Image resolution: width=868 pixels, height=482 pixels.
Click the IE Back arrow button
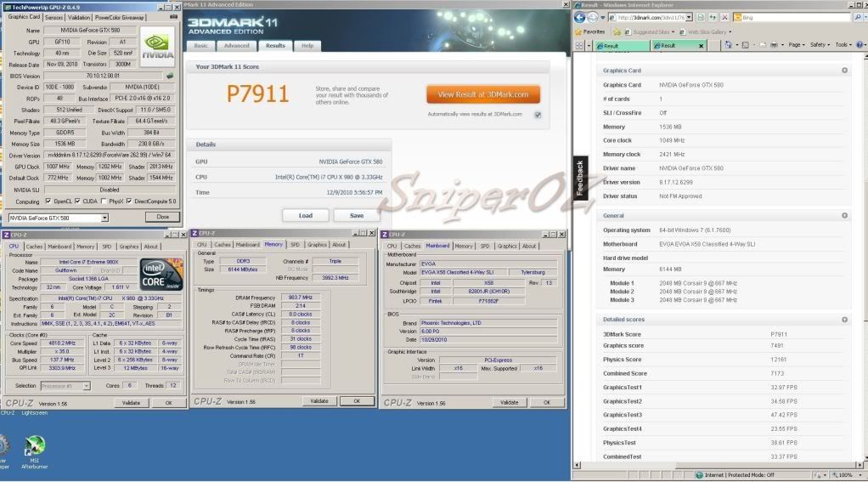[581, 17]
